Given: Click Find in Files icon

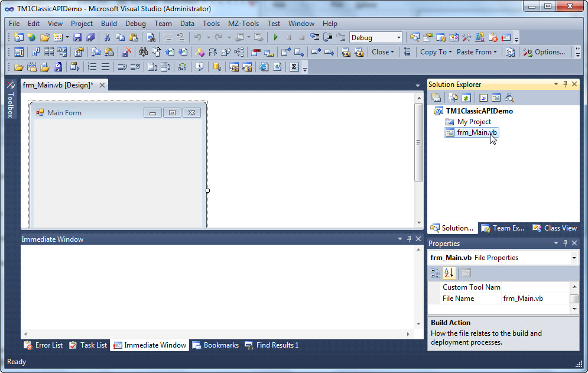Looking at the screenshot, I should click(151, 37).
